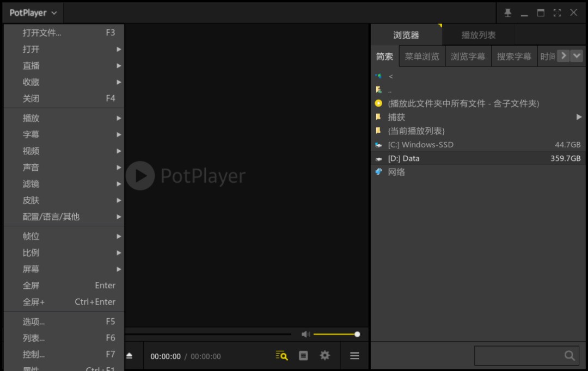Select the 简索 sub-tab
This screenshot has height=371, width=588.
pyautogui.click(x=385, y=56)
